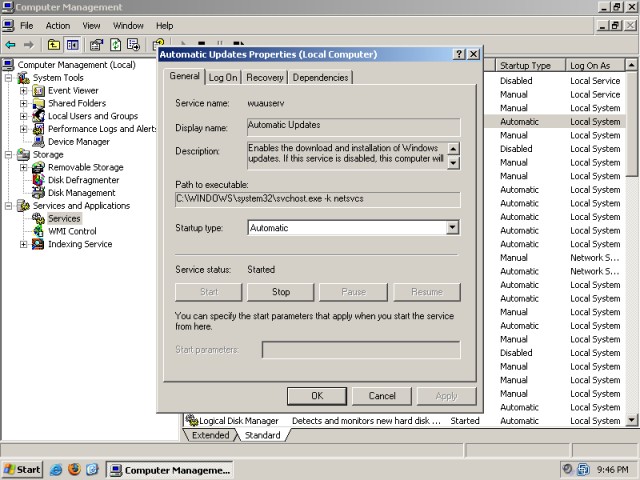
Task: Click the Display name field
Action: pyautogui.click(x=353, y=127)
